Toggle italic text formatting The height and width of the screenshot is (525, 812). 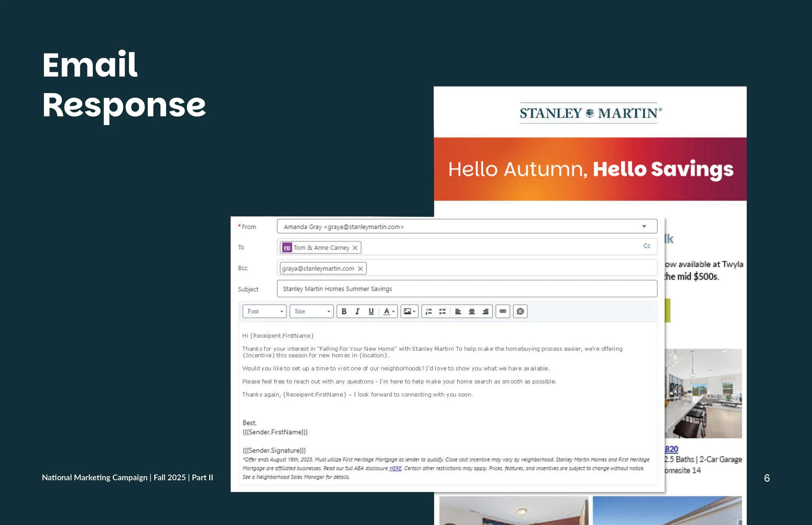[x=357, y=311]
